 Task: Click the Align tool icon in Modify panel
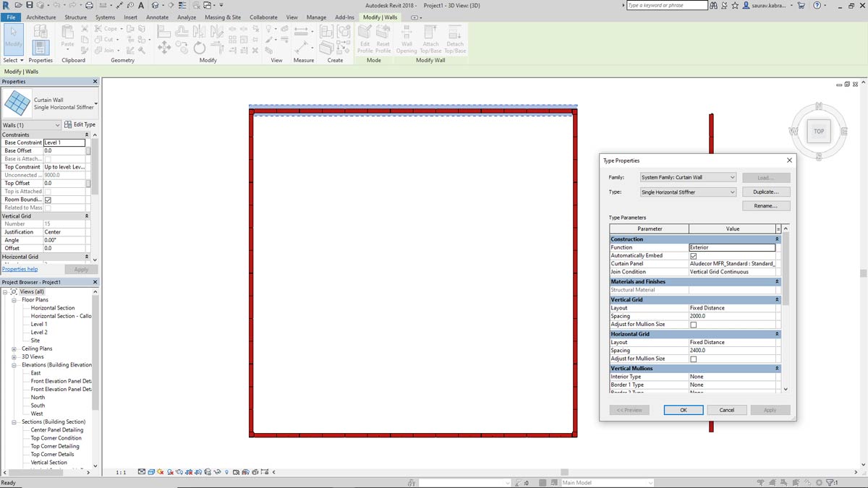coord(164,31)
